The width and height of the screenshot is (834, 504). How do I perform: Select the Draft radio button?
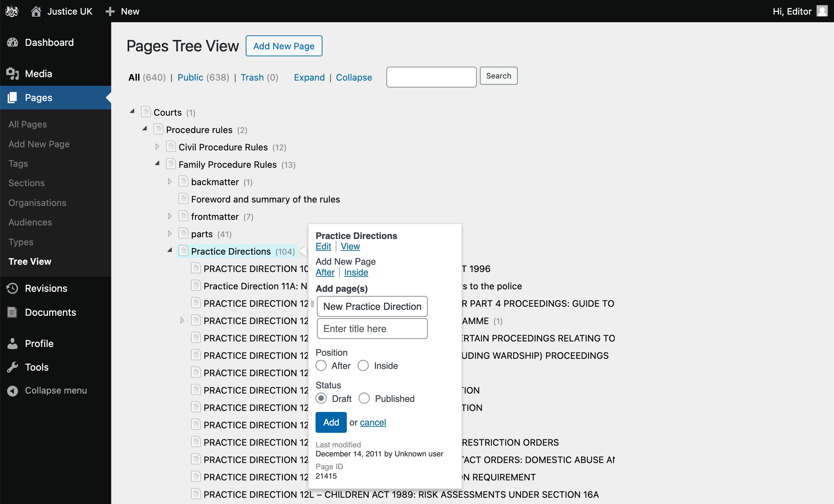[x=322, y=398]
